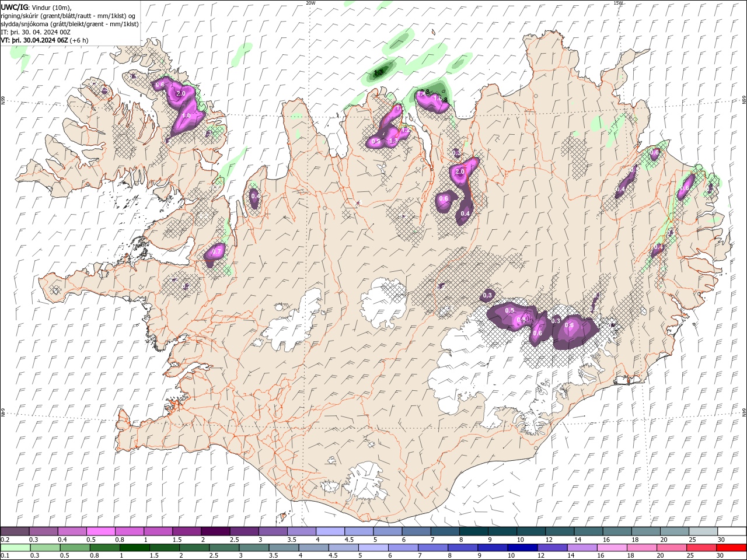Click the 'VT: þri. 30.04.2024 06Z (+6 h)' line

click(x=45, y=40)
